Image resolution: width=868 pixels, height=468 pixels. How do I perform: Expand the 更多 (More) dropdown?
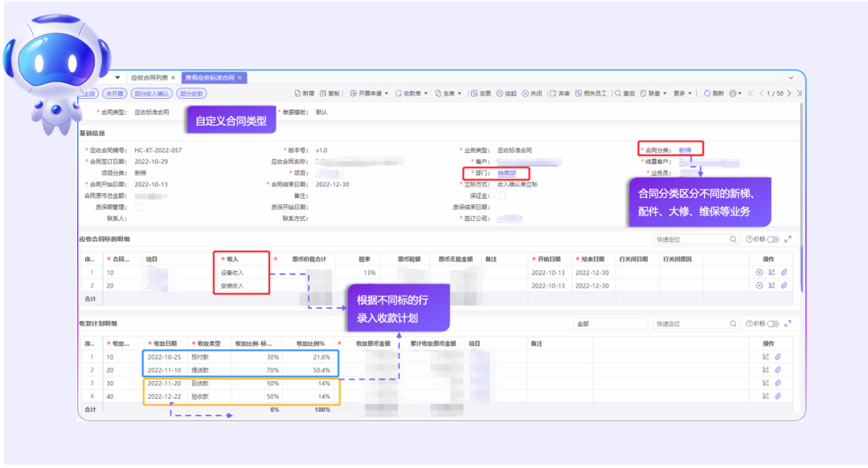coord(682,93)
